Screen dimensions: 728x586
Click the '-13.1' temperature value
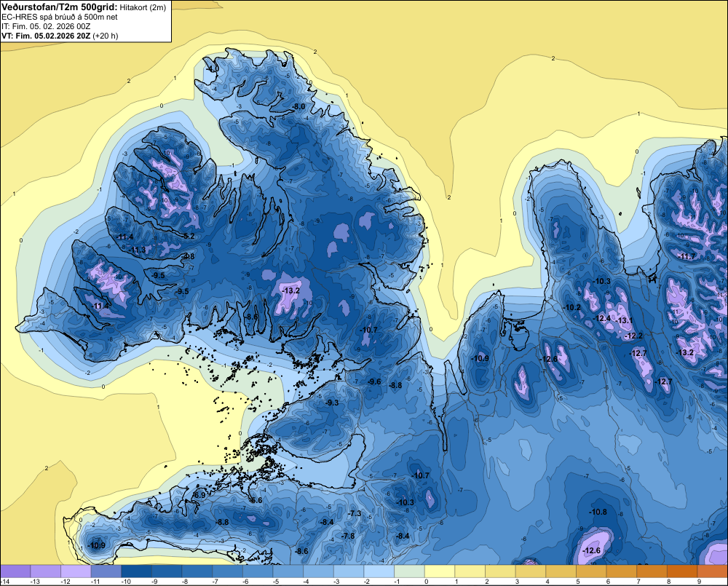pyautogui.click(x=624, y=321)
